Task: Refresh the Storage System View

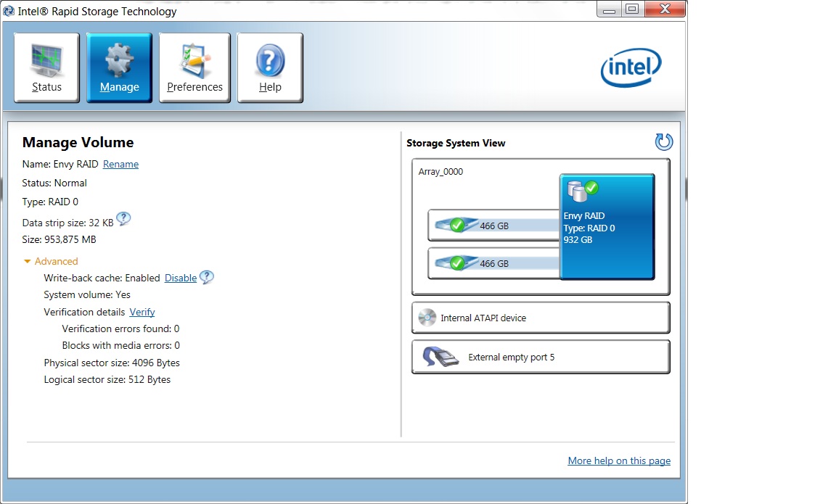Action: tap(664, 141)
